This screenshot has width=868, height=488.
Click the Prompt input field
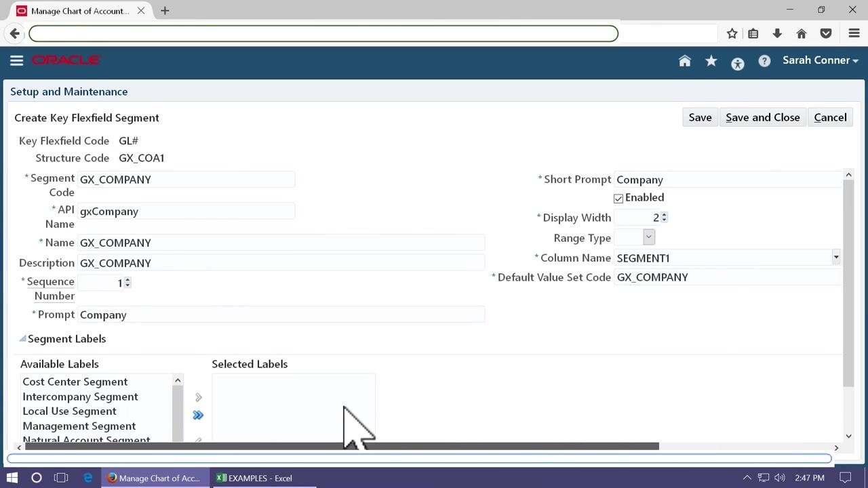pos(281,314)
